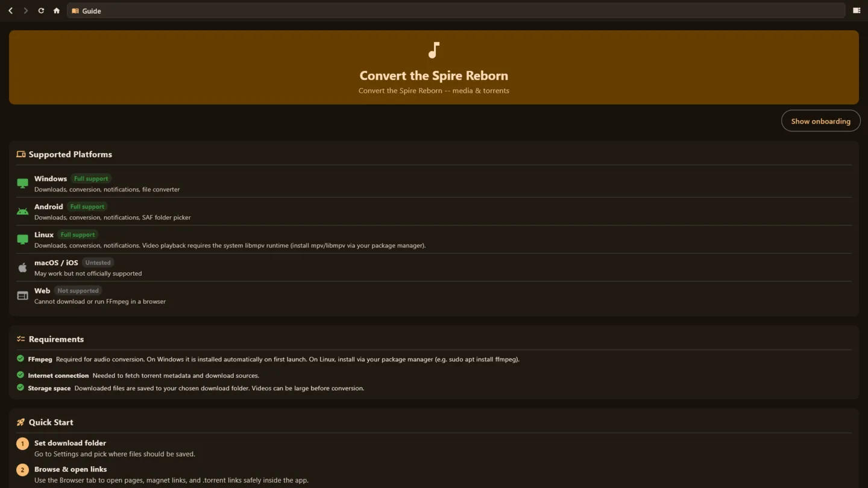This screenshot has height=488, width=868.
Task: Click the Web Not supported badge
Action: 78,290
